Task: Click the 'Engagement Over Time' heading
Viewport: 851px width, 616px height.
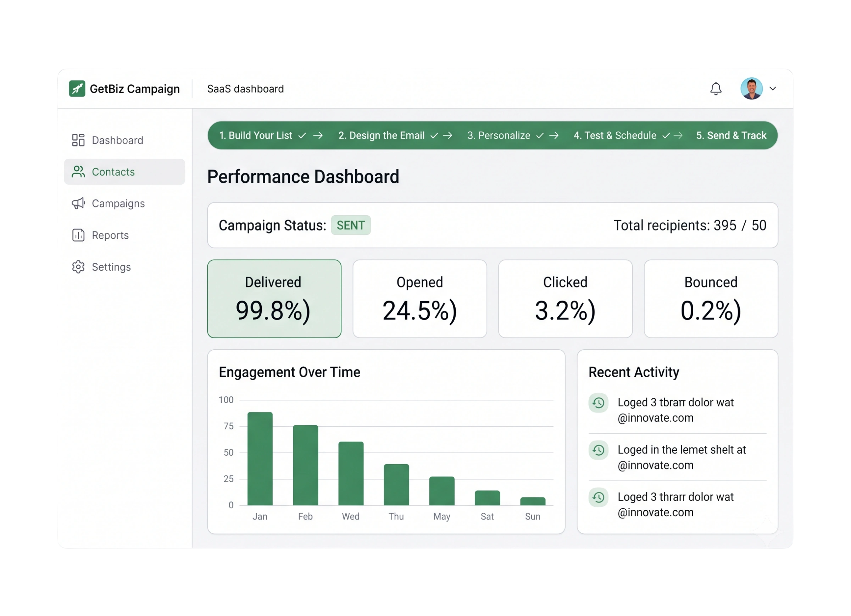Action: 289,372
